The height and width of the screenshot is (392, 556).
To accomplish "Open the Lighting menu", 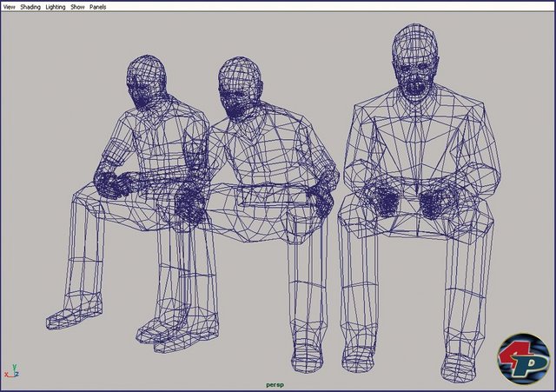I will 56,6.
